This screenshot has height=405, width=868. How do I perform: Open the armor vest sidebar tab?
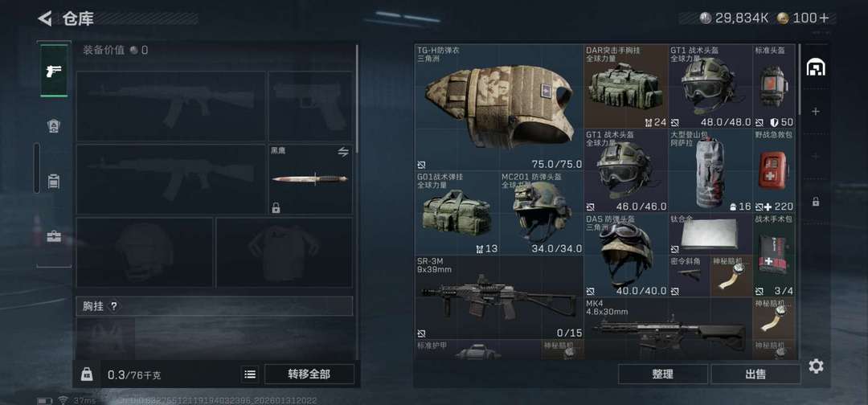pos(54,126)
